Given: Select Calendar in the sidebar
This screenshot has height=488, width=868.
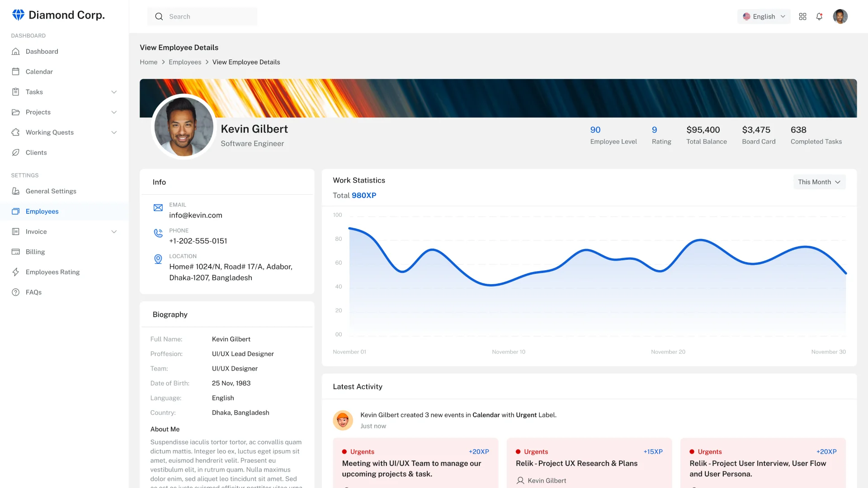Looking at the screenshot, I should (64, 72).
